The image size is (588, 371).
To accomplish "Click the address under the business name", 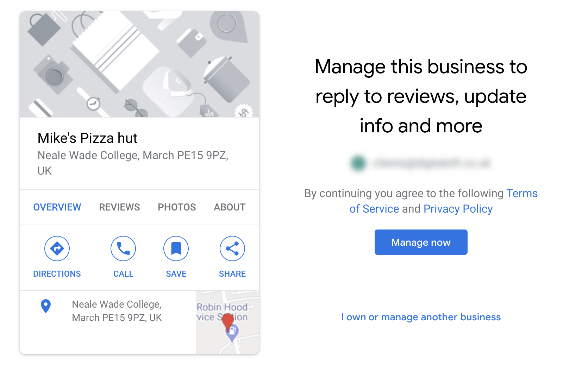I will point(133,163).
